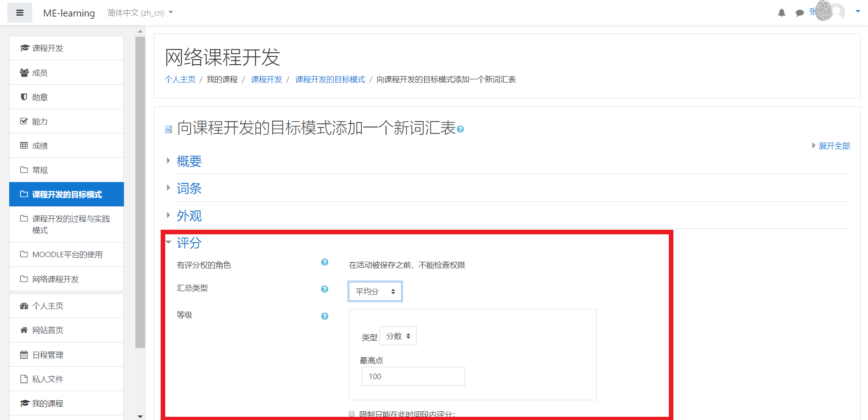868x420 pixels.
Task: Open the 汇总类型 dropdown showing 平均分
Action: pos(375,291)
